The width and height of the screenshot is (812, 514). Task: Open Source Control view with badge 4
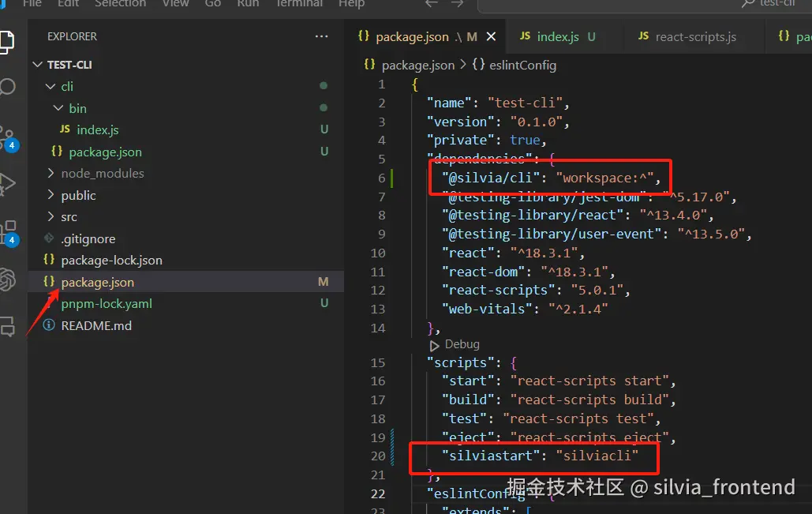[8, 138]
